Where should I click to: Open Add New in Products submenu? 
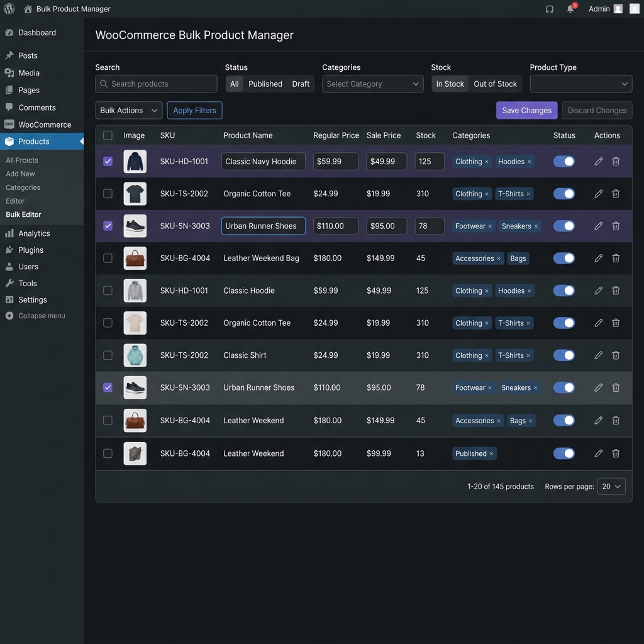(20, 174)
